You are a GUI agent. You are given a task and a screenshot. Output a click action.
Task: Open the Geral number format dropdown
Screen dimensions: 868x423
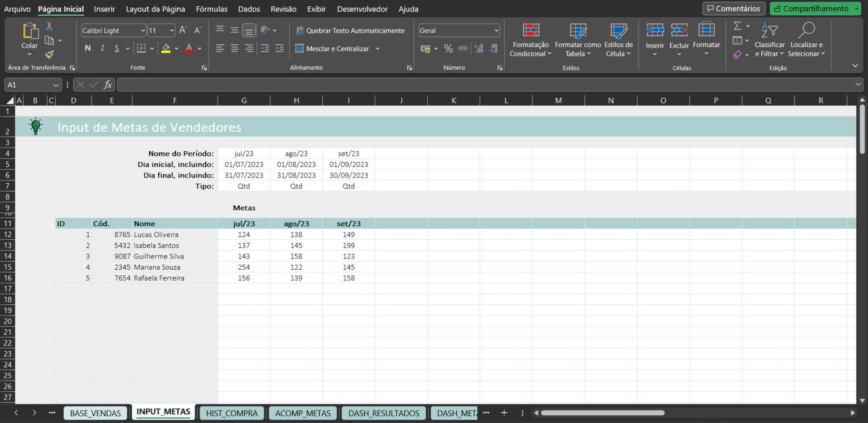[x=458, y=30]
